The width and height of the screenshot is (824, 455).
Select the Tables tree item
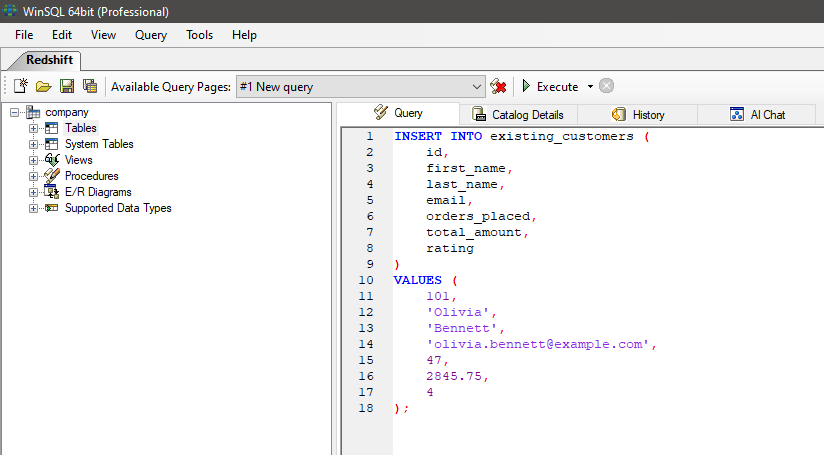coord(81,128)
